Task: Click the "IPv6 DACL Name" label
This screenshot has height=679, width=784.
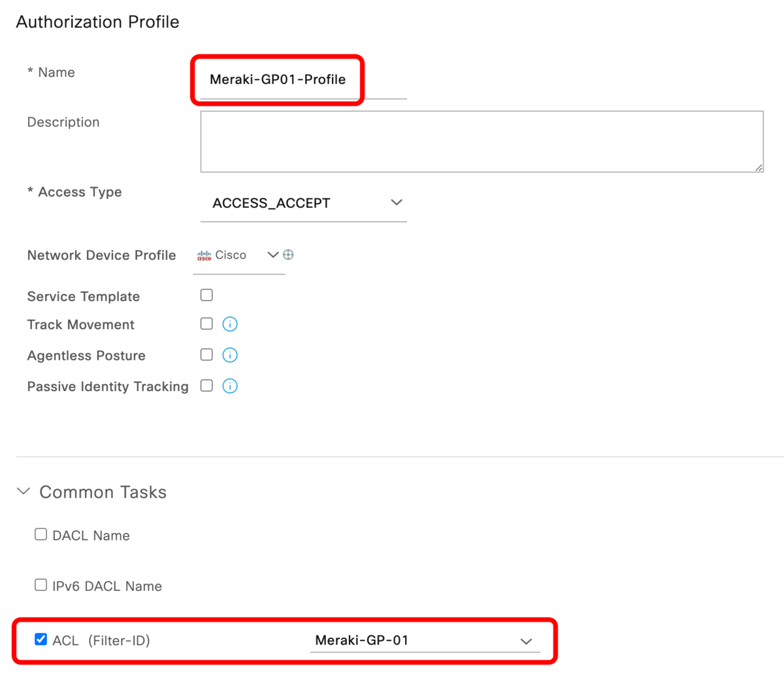Action: click(107, 586)
